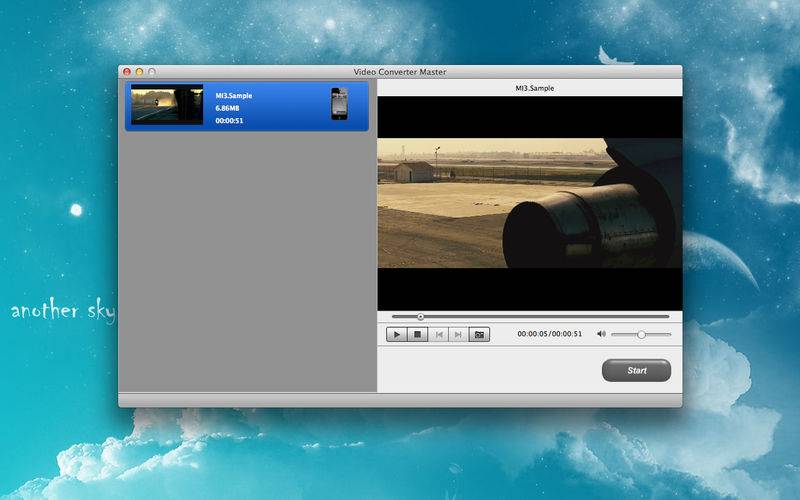
Task: Jump to the previous frame button
Action: (x=438, y=334)
